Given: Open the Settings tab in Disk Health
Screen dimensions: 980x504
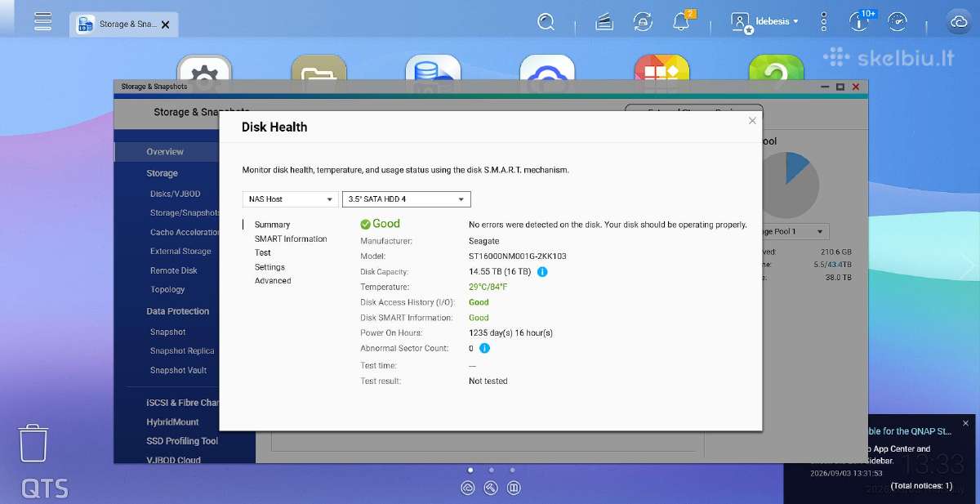Looking at the screenshot, I should pos(269,266).
